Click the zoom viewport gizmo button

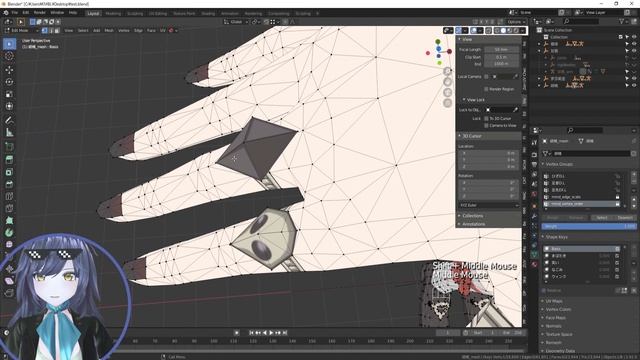[x=448, y=71]
